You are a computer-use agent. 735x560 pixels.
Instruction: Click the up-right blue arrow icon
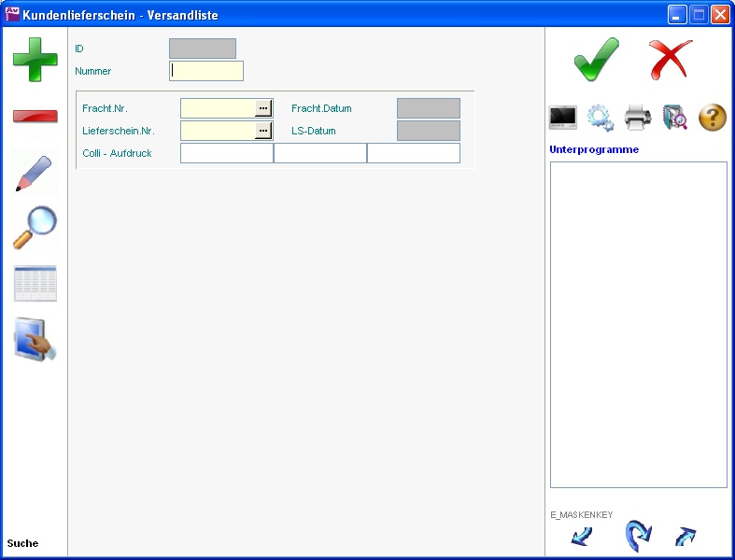(x=686, y=537)
